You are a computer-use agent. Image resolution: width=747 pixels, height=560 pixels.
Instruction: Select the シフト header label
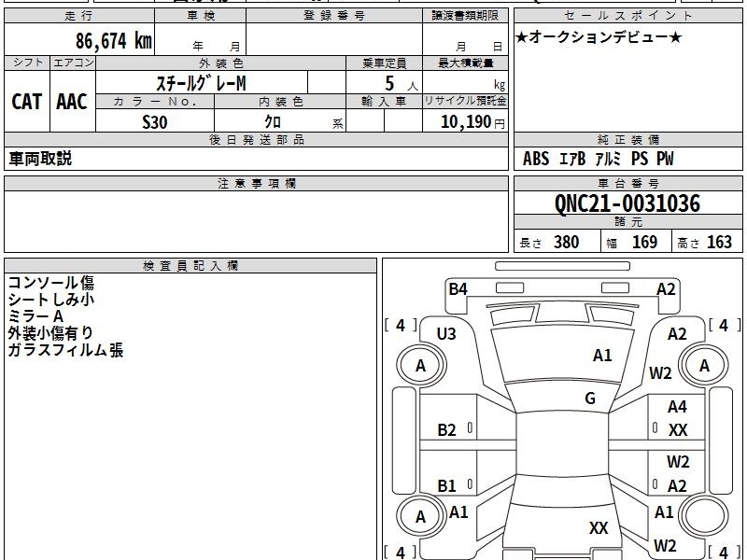27,63
